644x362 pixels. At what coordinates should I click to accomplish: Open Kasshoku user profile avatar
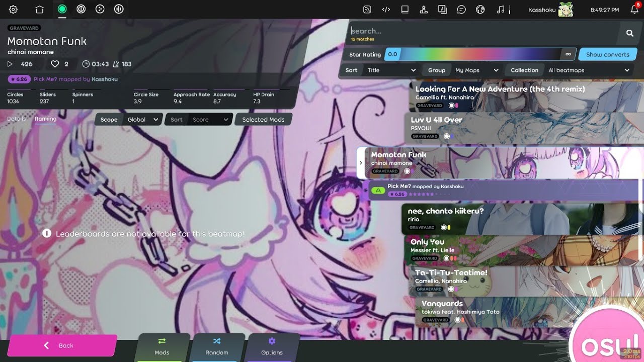[566, 9]
